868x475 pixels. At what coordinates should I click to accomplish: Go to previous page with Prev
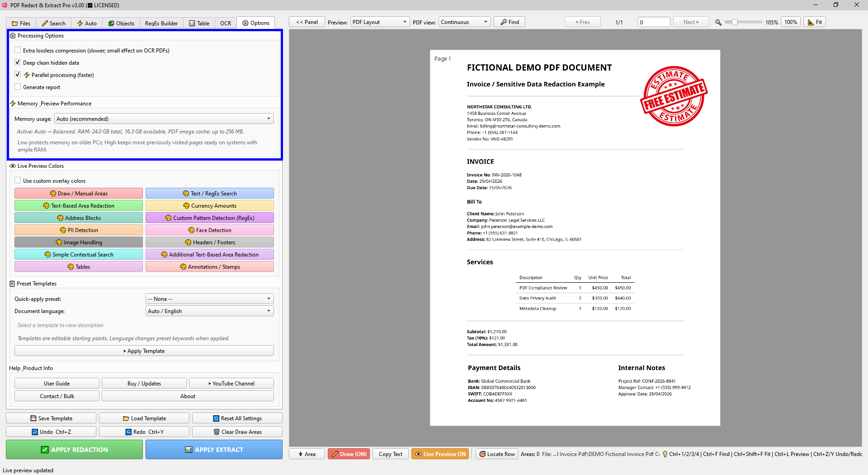coord(583,22)
